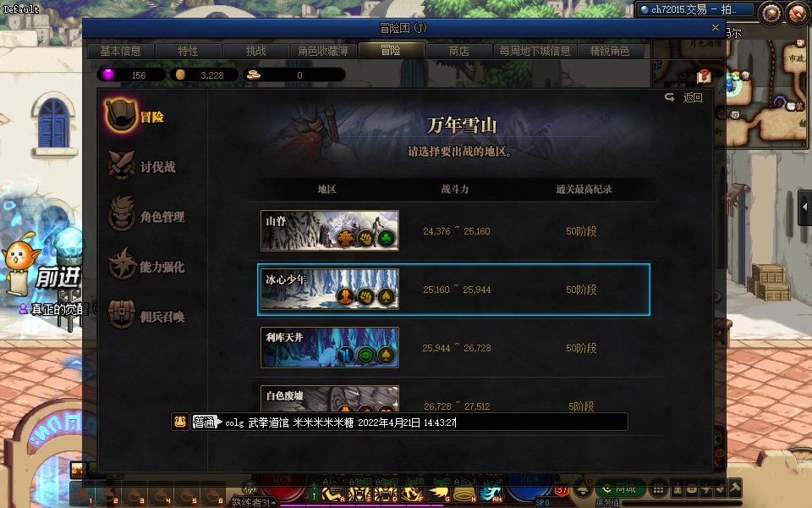Open the 普通 chat channel selector

point(206,422)
